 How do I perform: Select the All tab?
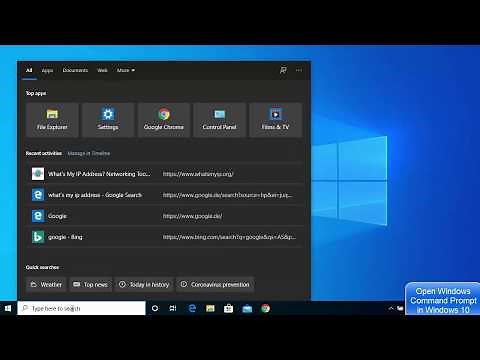pos(29,70)
